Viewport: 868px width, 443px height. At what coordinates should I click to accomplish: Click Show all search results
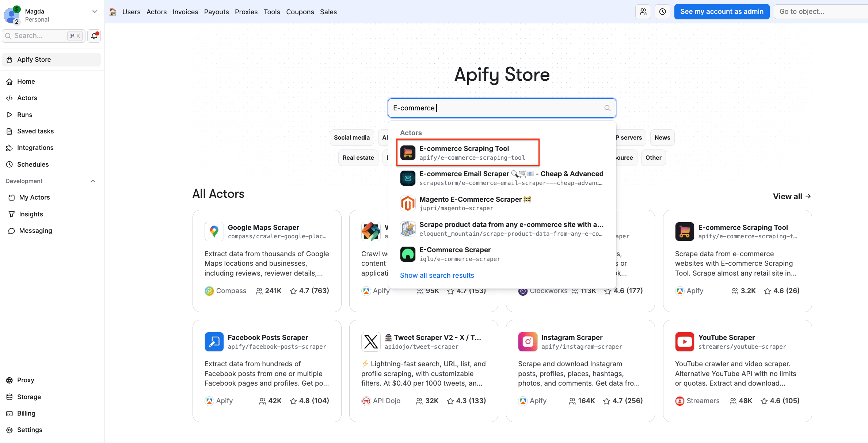[x=437, y=275]
